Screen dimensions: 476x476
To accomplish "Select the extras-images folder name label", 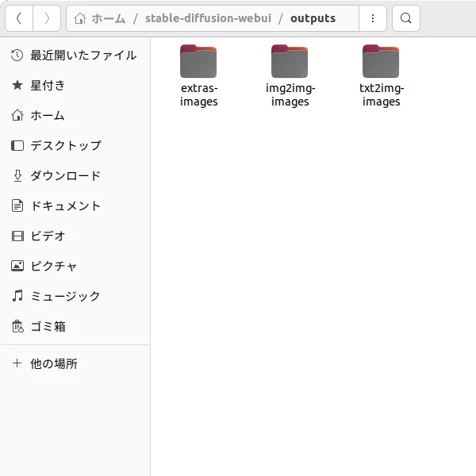I will pos(199,94).
